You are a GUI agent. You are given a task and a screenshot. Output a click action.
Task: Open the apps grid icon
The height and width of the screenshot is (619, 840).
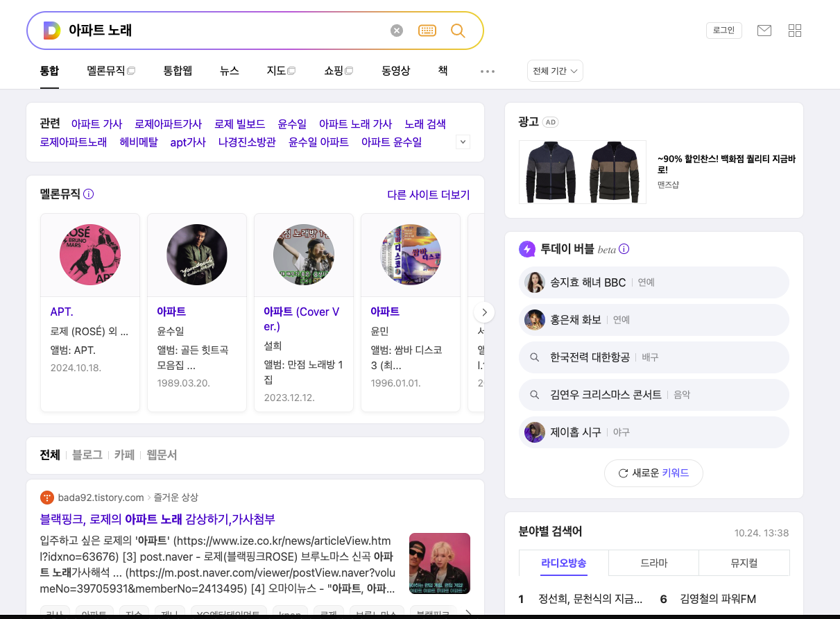794,30
